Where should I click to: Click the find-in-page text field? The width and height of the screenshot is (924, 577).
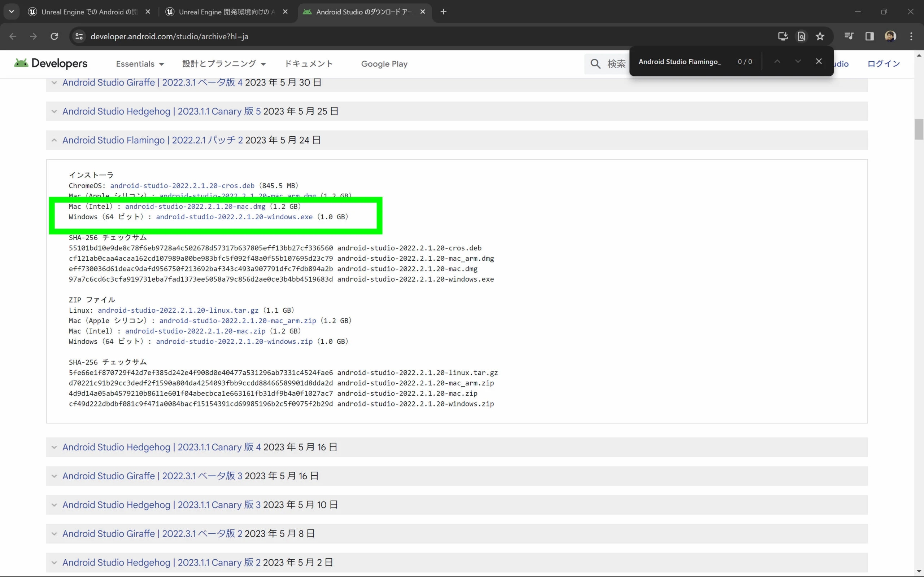click(680, 61)
